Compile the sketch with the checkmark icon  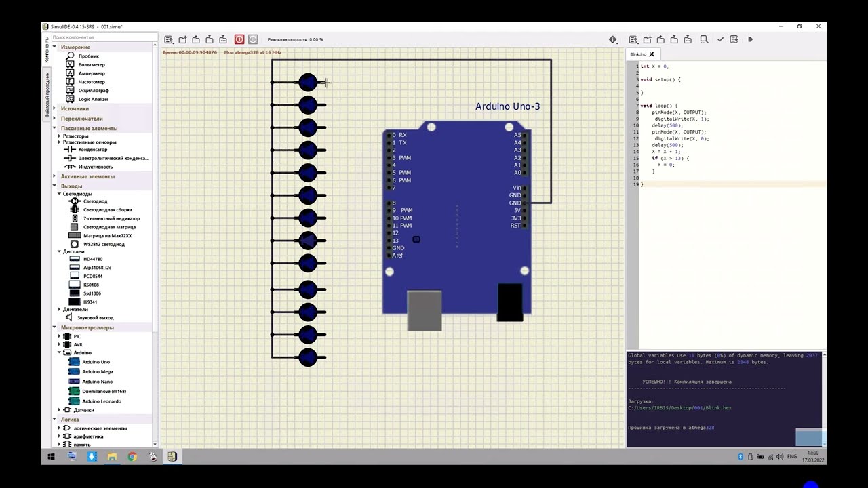tap(720, 40)
